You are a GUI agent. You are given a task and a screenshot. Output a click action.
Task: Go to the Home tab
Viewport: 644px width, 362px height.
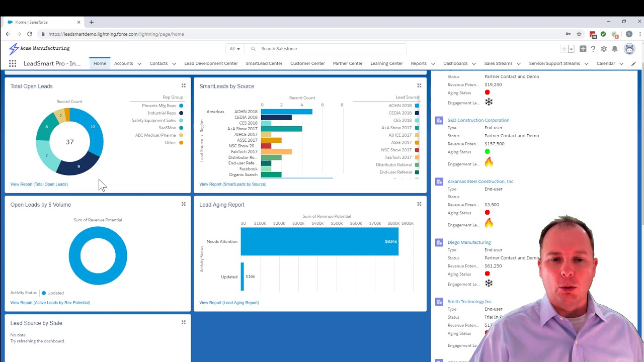(100, 63)
